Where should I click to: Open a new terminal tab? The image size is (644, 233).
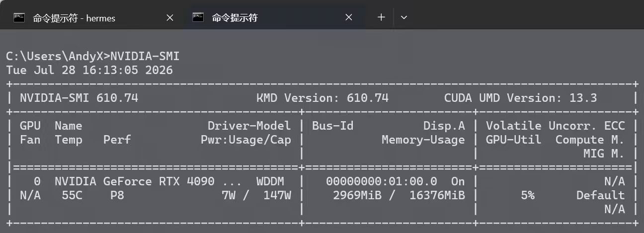[x=381, y=17]
